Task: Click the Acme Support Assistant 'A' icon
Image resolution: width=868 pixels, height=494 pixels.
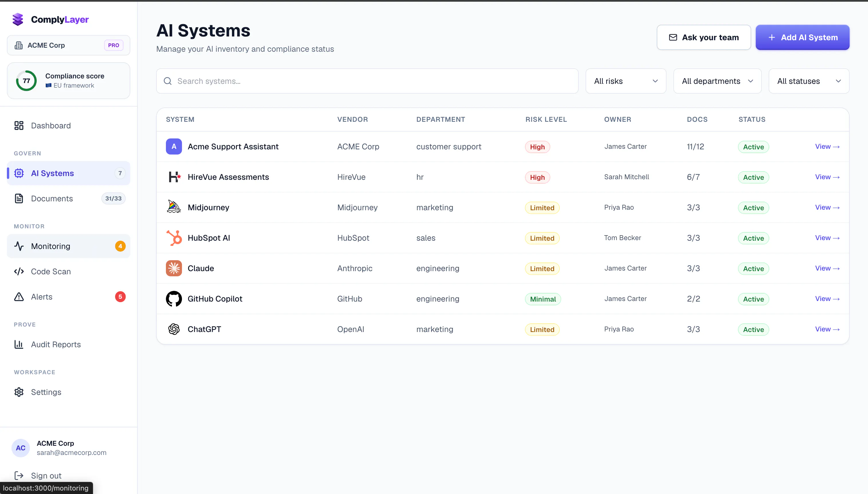Action: 174,146
